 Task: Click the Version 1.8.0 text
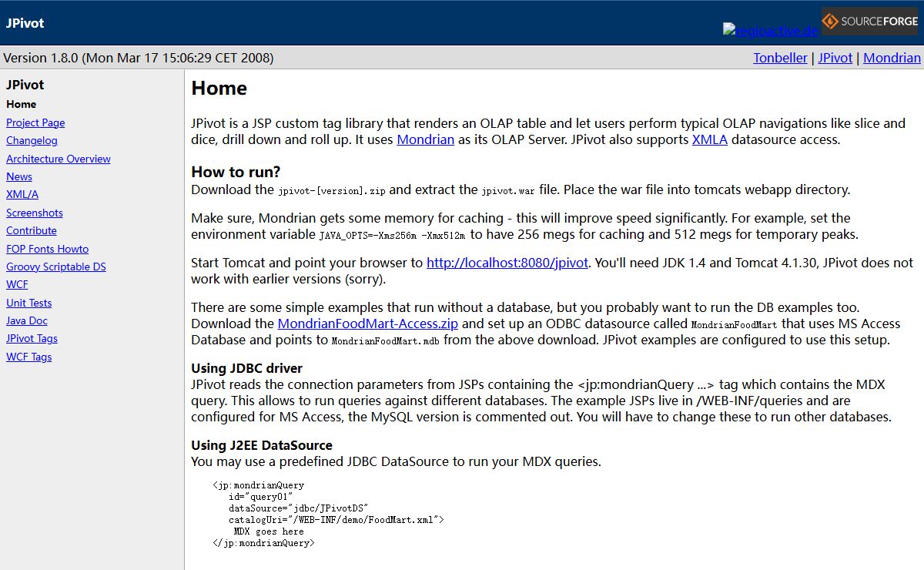coord(139,58)
